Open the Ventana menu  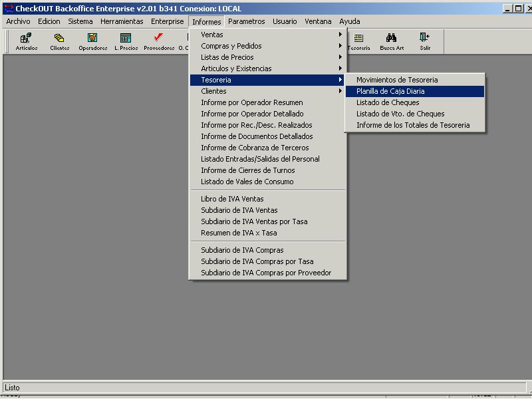pyautogui.click(x=318, y=21)
